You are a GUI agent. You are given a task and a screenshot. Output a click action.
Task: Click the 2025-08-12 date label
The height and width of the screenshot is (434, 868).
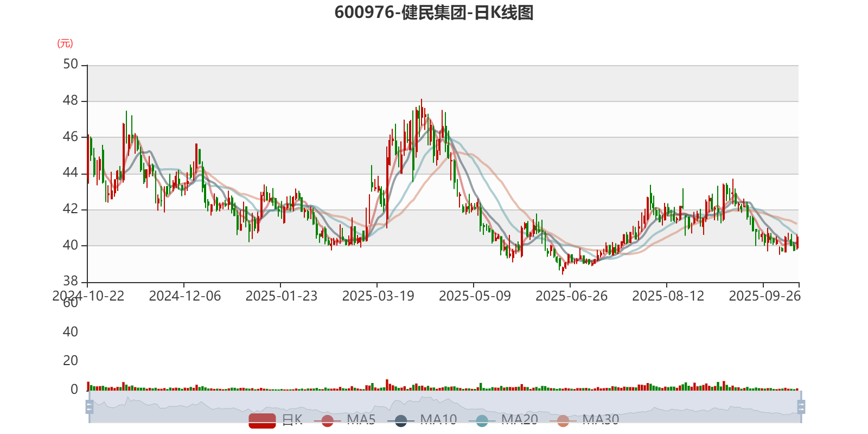coord(668,296)
